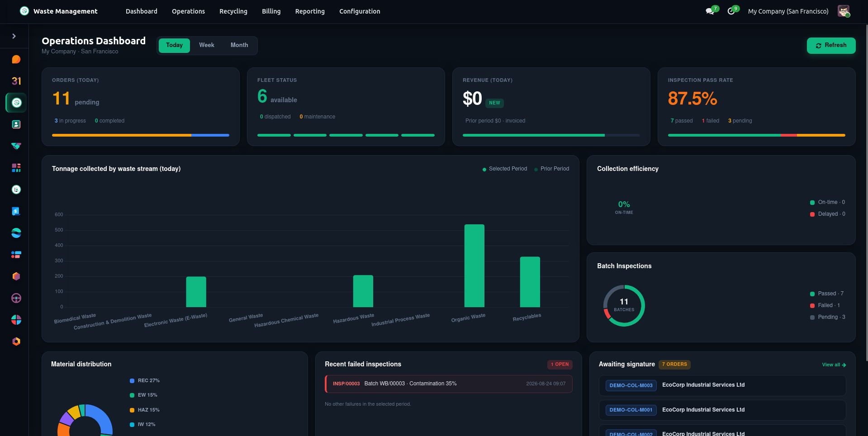The width and height of the screenshot is (868, 436).
Task: Open the Operations menu
Action: pyautogui.click(x=188, y=11)
